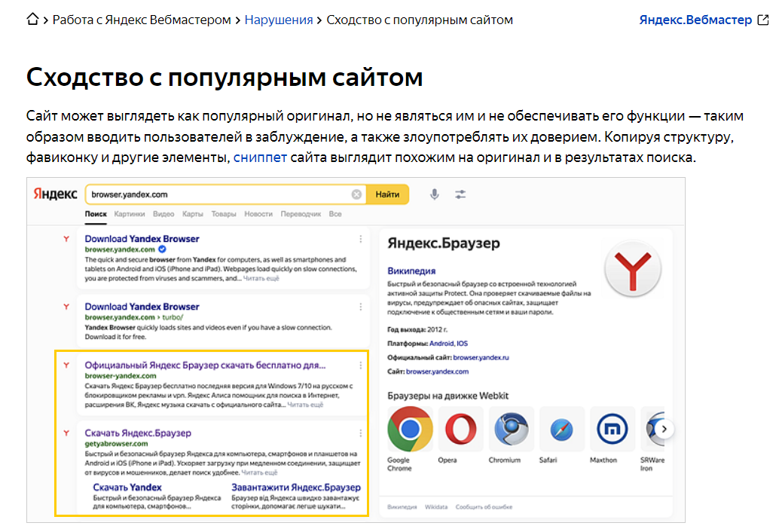Click the Y favicon of the getyabrowser.com result
The image size is (782, 532).
66,433
